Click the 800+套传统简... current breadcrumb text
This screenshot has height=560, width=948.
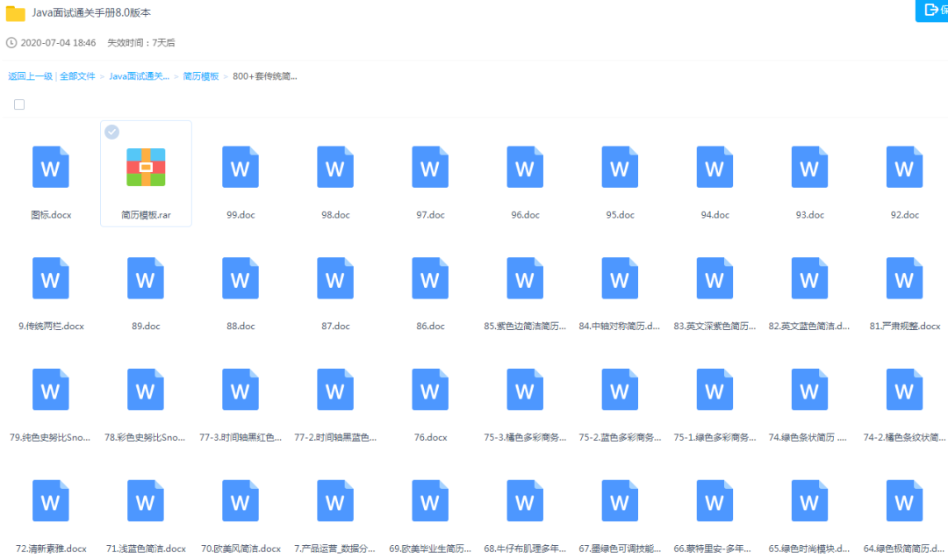tap(265, 76)
